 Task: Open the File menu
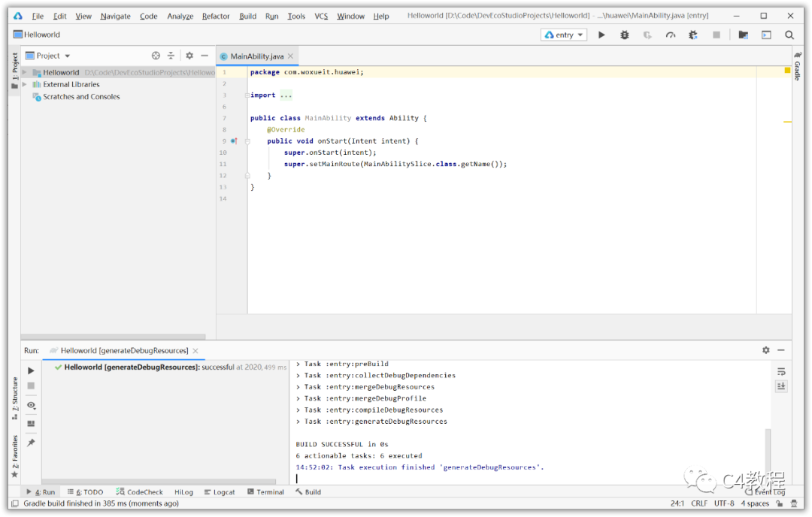click(38, 16)
